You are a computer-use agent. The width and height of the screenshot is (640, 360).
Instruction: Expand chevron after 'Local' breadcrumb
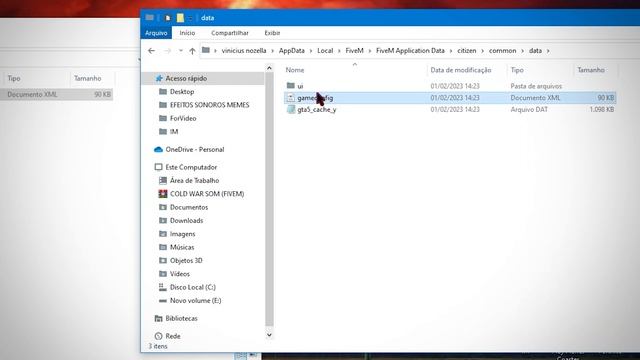tap(339, 51)
